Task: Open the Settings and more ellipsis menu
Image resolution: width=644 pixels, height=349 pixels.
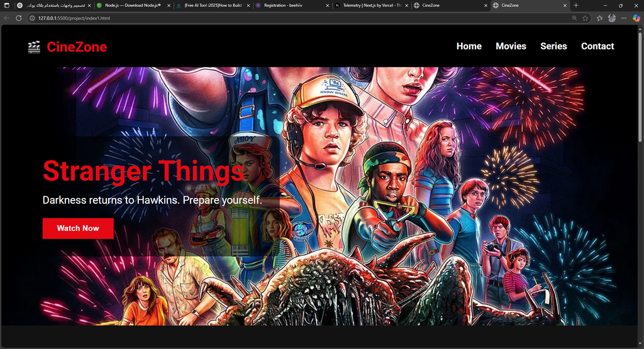Action: pyautogui.click(x=624, y=18)
